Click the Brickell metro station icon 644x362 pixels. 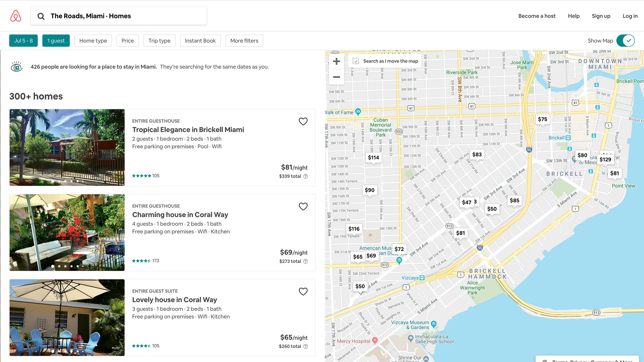point(568,138)
